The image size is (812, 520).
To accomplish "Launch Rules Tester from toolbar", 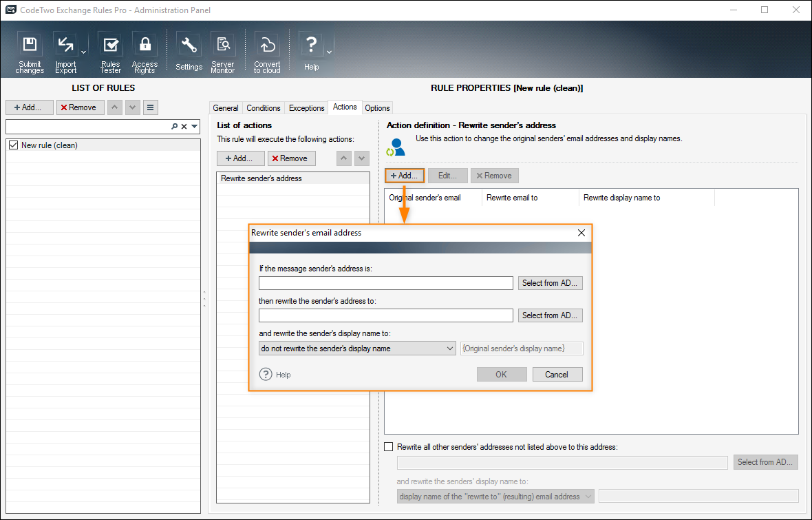I will [110, 52].
